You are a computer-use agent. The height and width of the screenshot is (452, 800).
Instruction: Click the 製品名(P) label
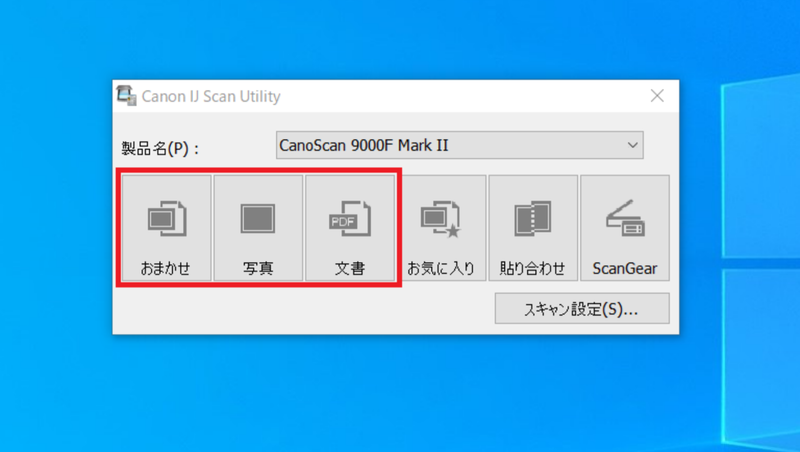pyautogui.click(x=160, y=148)
